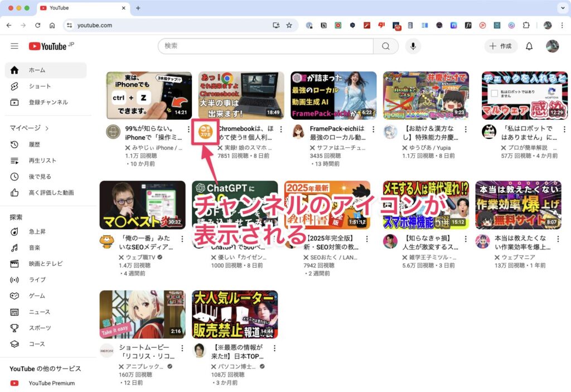Image resolution: width=571 pixels, height=392 pixels.
Task: Open the notifications bell
Action: click(x=529, y=46)
